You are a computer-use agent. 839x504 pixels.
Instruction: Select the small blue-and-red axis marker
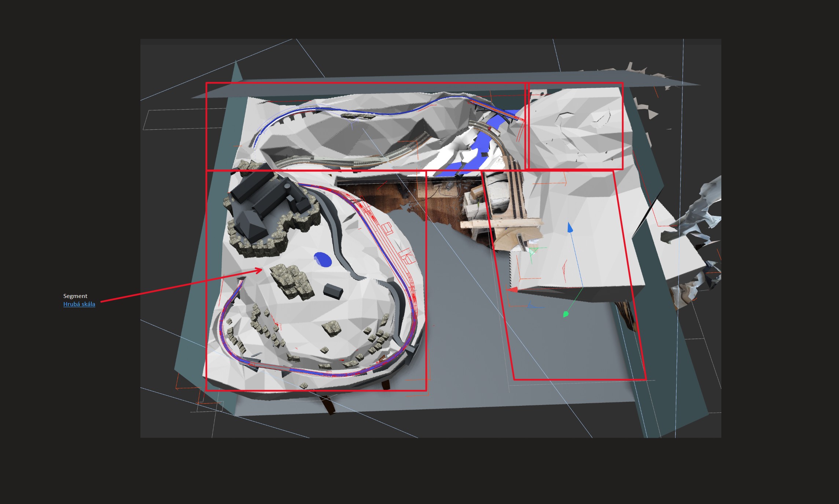pyautogui.click(x=531, y=305)
